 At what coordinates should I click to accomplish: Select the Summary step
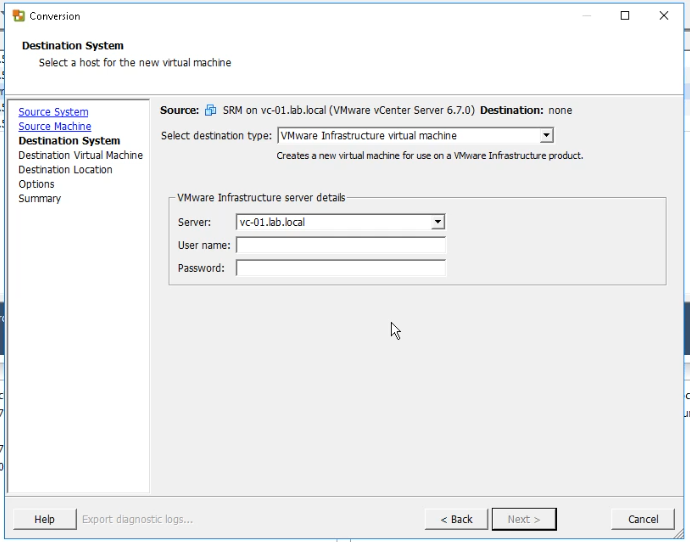point(40,198)
